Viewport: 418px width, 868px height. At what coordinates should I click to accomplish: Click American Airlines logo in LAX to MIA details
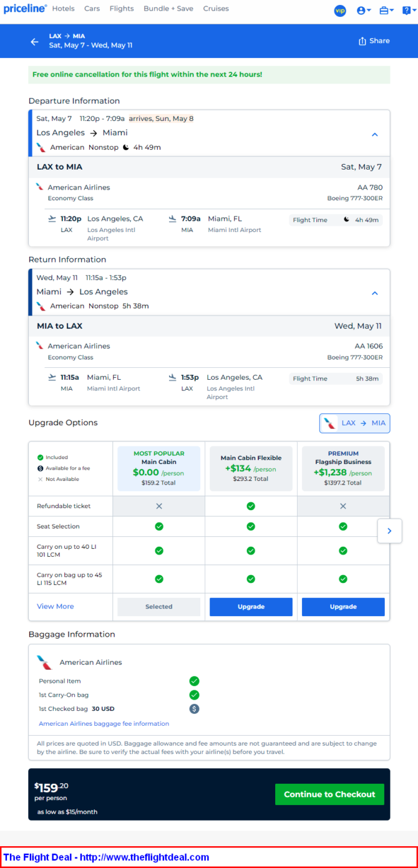(40, 186)
